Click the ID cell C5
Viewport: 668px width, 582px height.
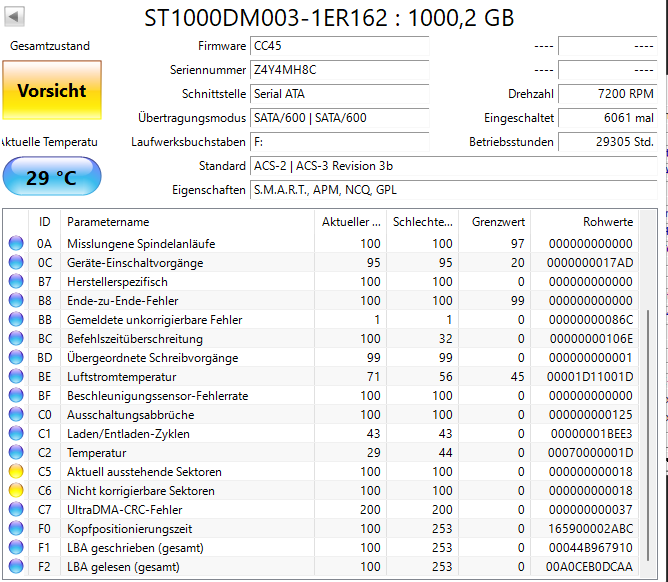click(x=45, y=471)
